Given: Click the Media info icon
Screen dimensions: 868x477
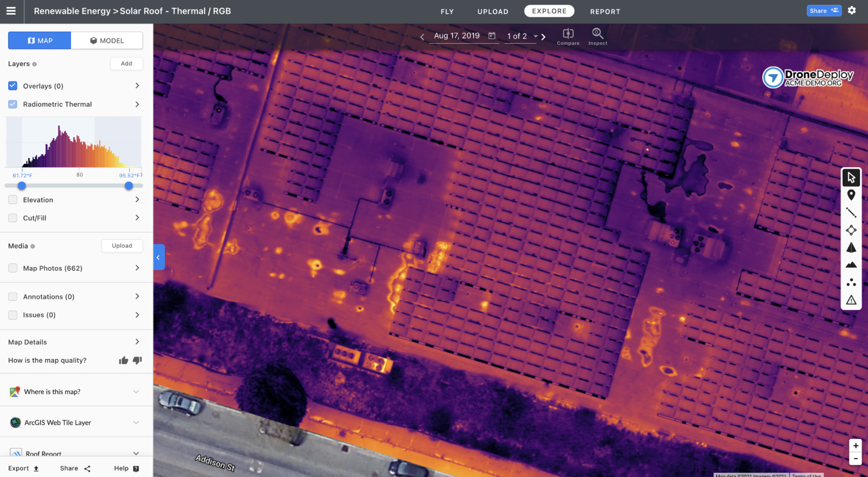Looking at the screenshot, I should coord(33,246).
